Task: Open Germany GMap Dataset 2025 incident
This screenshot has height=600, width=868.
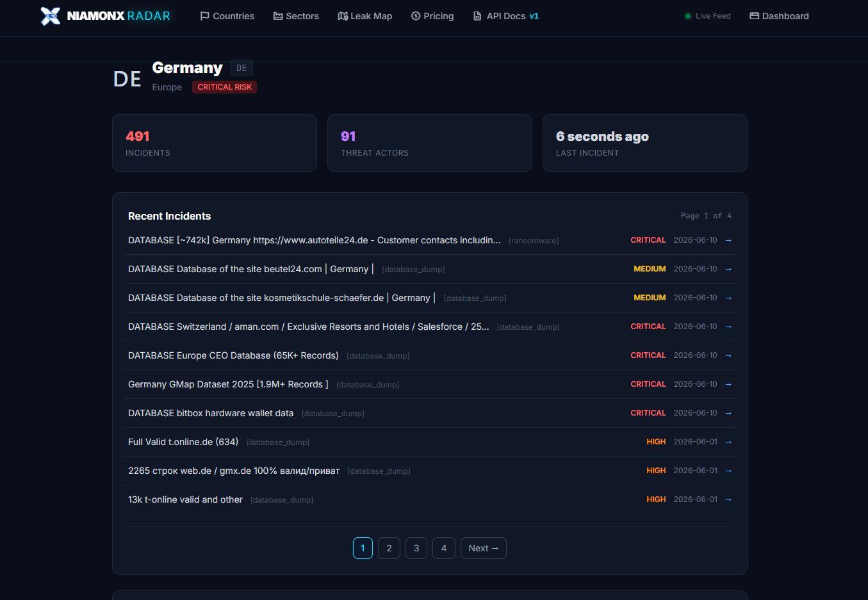Action: (x=228, y=384)
